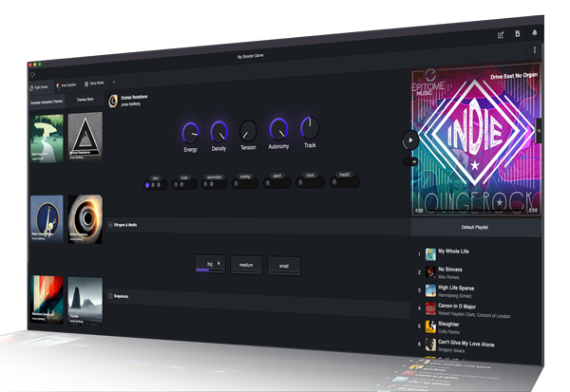Image resolution: width=570 pixels, height=392 pixels.
Task: Click the Orbital Rotations theme icon in header
Action: click(x=113, y=101)
